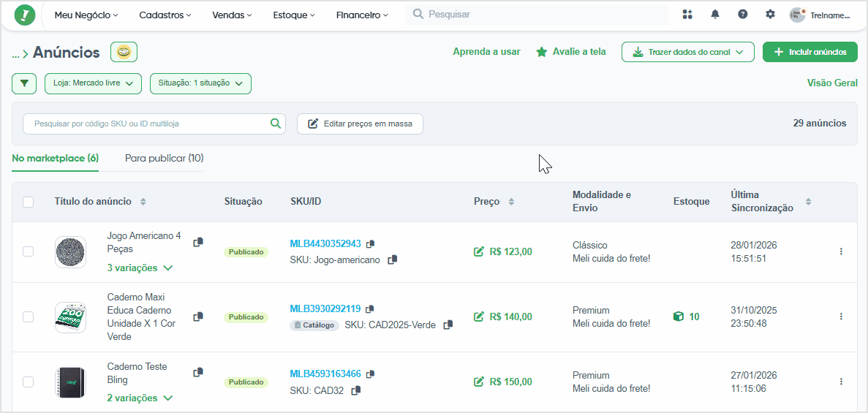
Task: Click the Jogo Americano product thumbnail
Action: tap(70, 252)
